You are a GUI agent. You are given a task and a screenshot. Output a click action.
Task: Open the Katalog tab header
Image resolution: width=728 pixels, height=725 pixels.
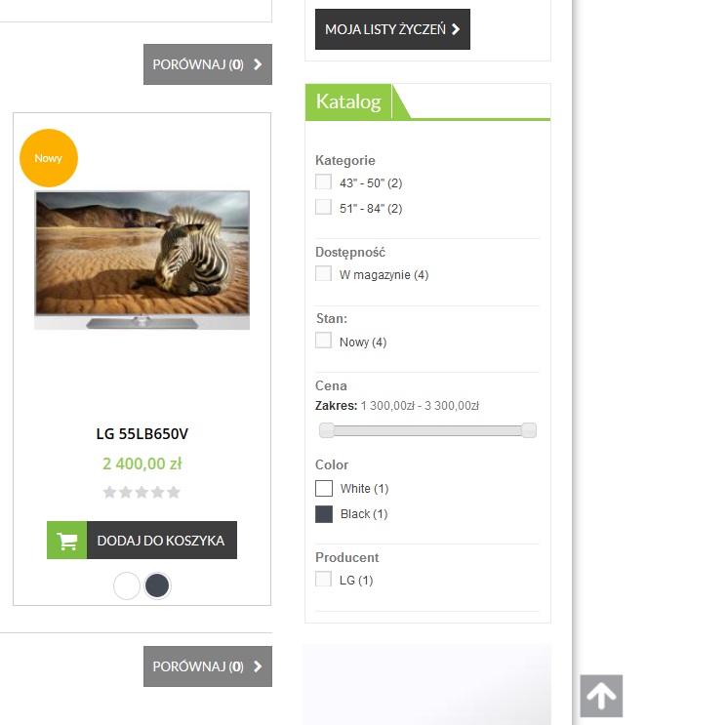click(348, 101)
